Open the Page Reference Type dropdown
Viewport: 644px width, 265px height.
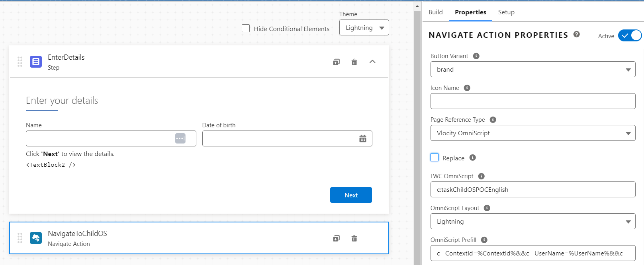tap(532, 133)
